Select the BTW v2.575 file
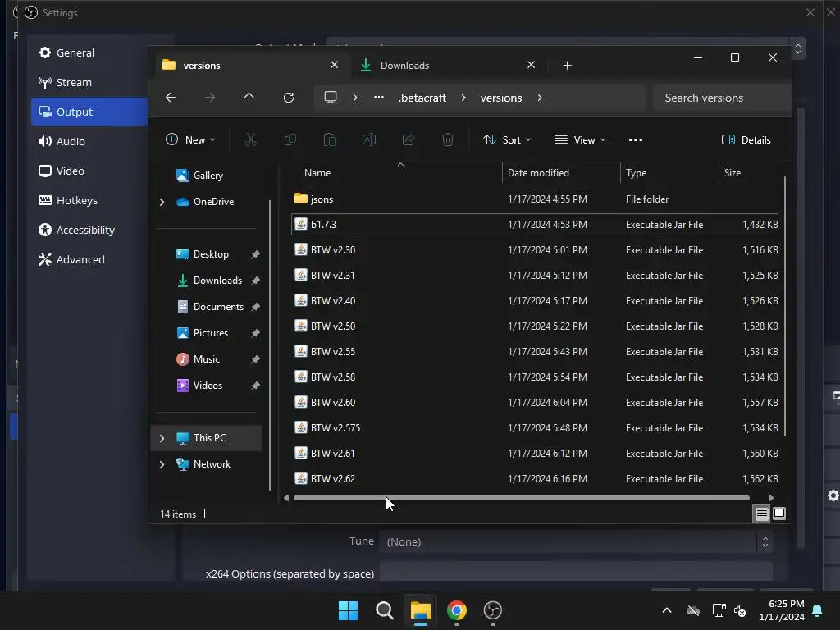 [536, 428]
